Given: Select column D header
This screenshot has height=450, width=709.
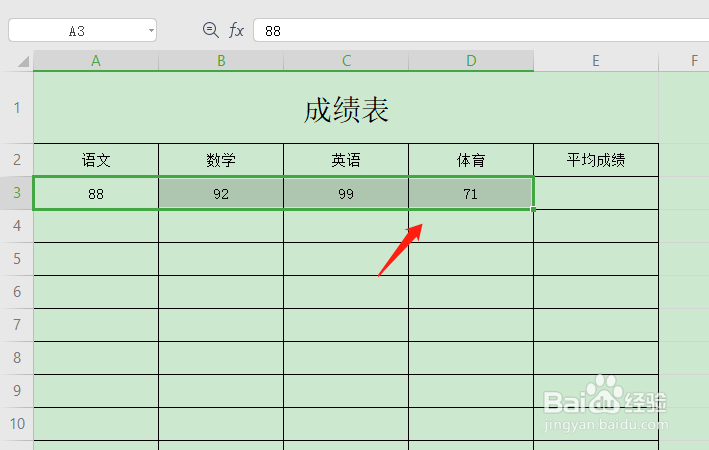Looking at the screenshot, I should pyautogui.click(x=471, y=61).
